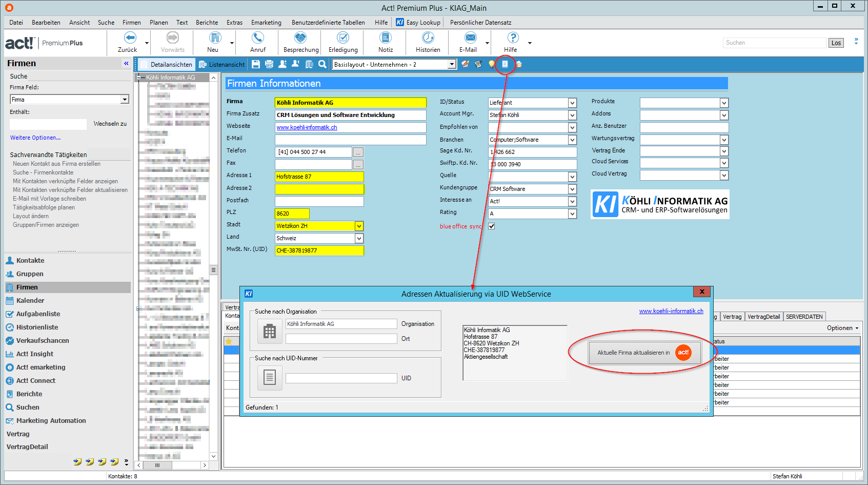Viewport: 868px width, 485px height.
Task: Click the Vorwärts forward arrow icon
Action: pos(173,37)
